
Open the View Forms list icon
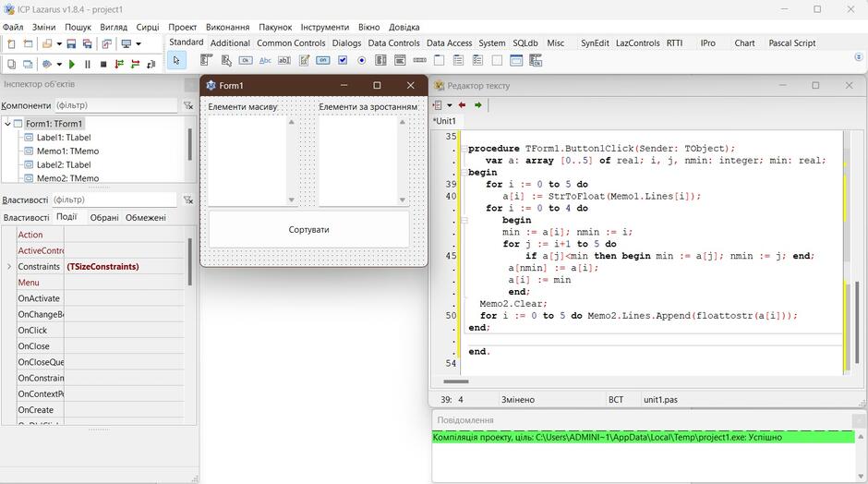tap(27, 65)
